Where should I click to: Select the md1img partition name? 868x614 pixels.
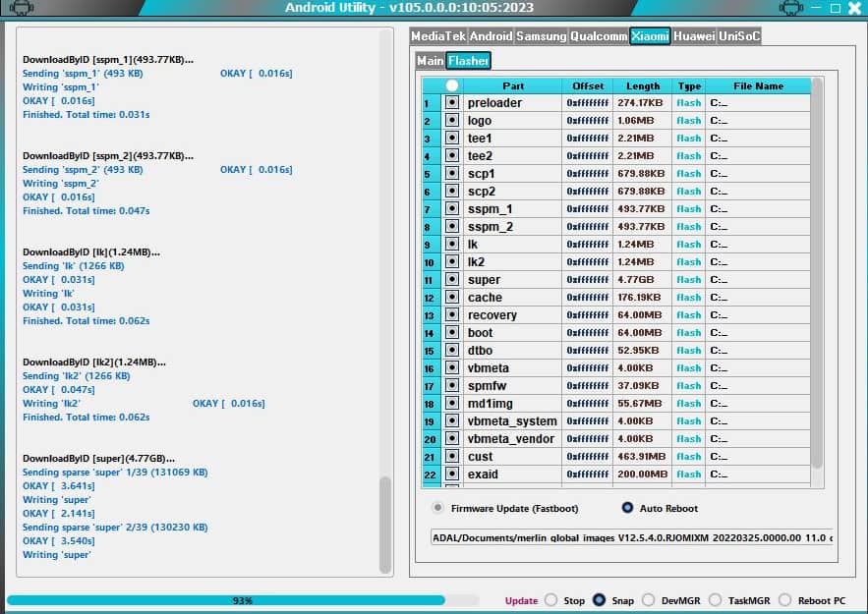pos(491,404)
